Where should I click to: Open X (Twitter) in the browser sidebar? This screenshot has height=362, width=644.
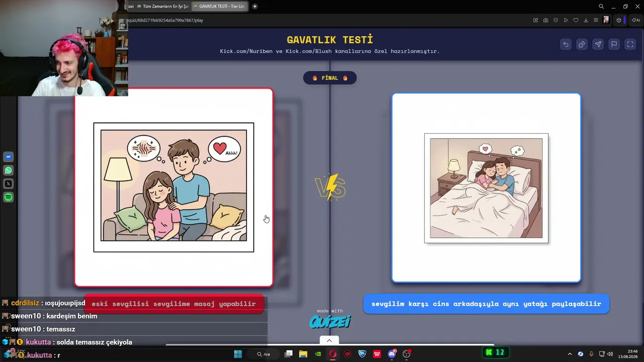click(9, 184)
